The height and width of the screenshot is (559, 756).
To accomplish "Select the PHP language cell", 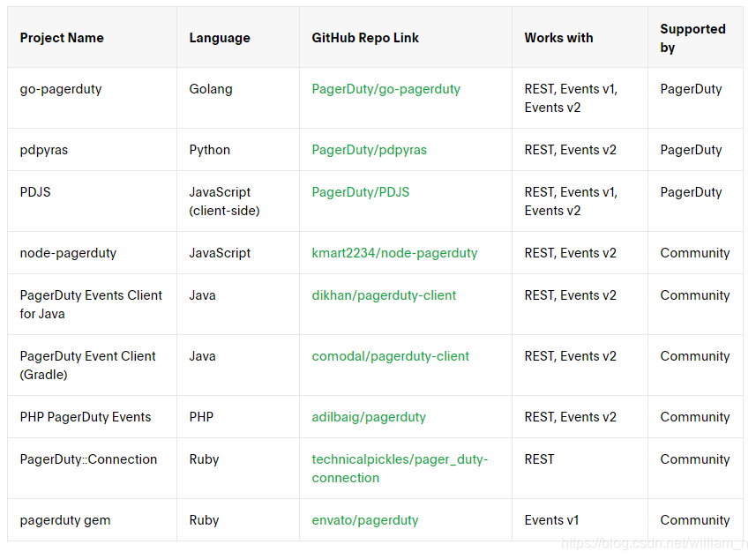I will (238, 417).
